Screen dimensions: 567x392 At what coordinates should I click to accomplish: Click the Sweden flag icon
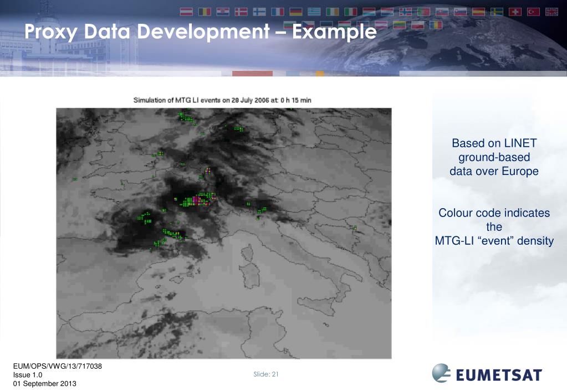pos(497,12)
